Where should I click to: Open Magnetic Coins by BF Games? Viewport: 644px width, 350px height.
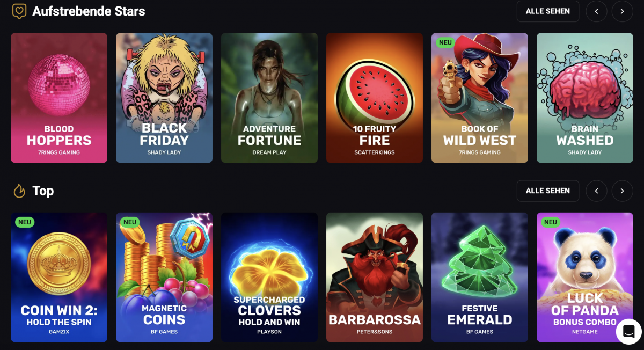click(164, 277)
